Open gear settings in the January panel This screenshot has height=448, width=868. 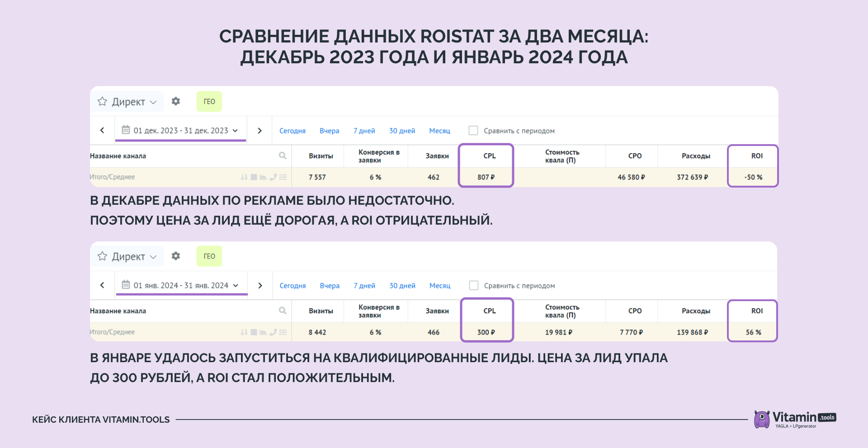[x=176, y=256]
